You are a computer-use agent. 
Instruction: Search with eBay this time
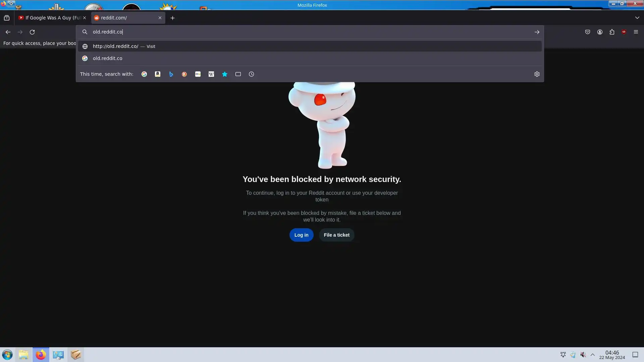(198, 74)
